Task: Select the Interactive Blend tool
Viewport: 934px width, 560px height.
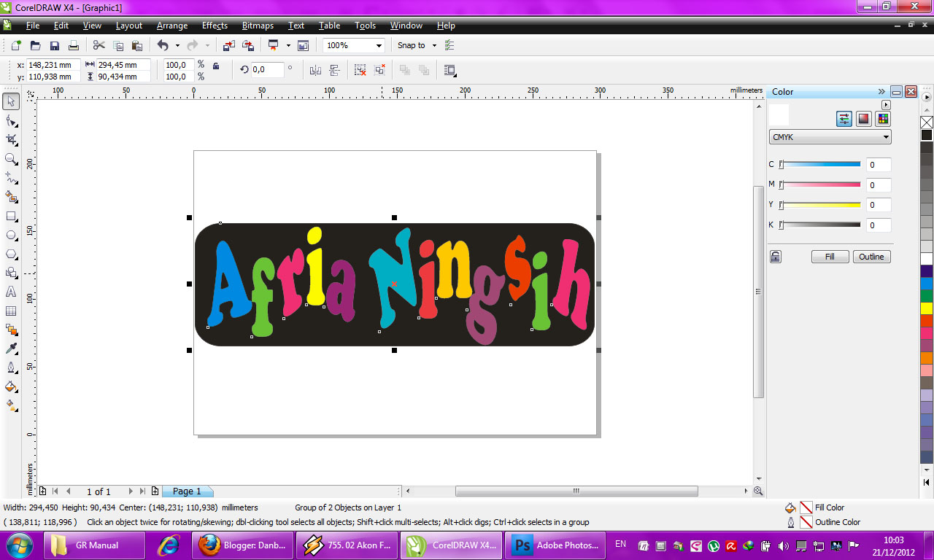Action: [11, 330]
